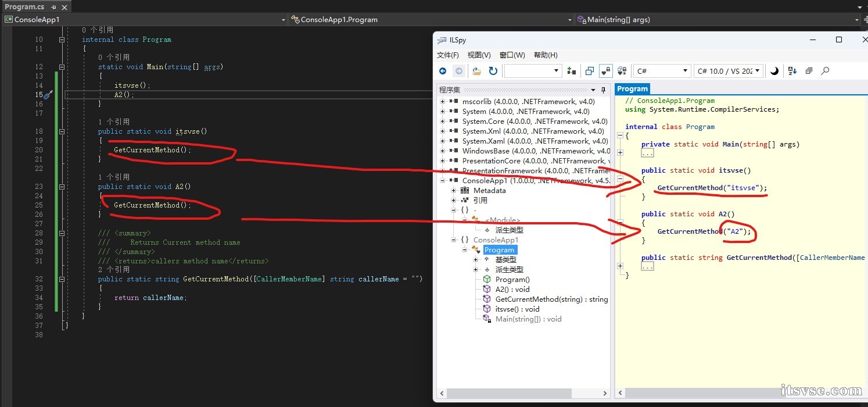Viewport: 868px width, 407px height.
Task: Collapse the Main method outline in Visual Studio
Action: [x=62, y=67]
